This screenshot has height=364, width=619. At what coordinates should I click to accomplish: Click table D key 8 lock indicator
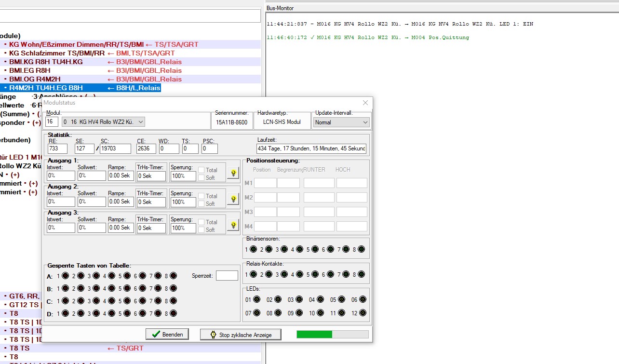pyautogui.click(x=173, y=314)
